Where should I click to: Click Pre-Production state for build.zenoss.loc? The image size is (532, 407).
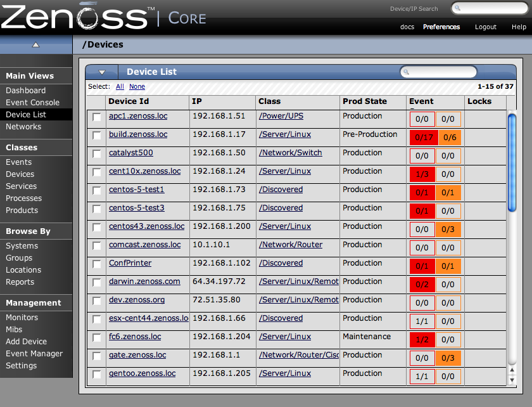tap(370, 134)
